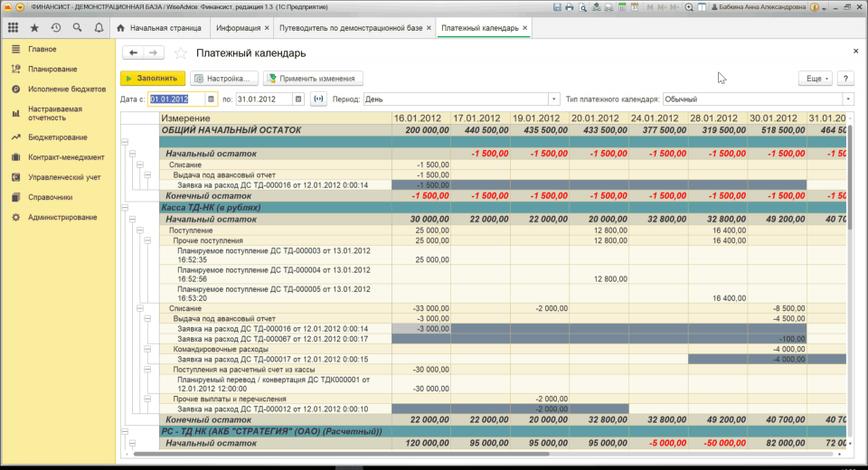The height and width of the screenshot is (470, 868).
Task: Open notifications bell icon
Action: click(99, 28)
